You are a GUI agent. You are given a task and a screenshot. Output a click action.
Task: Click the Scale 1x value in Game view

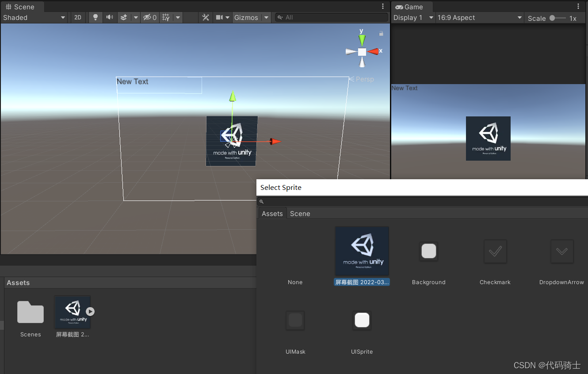tap(573, 18)
